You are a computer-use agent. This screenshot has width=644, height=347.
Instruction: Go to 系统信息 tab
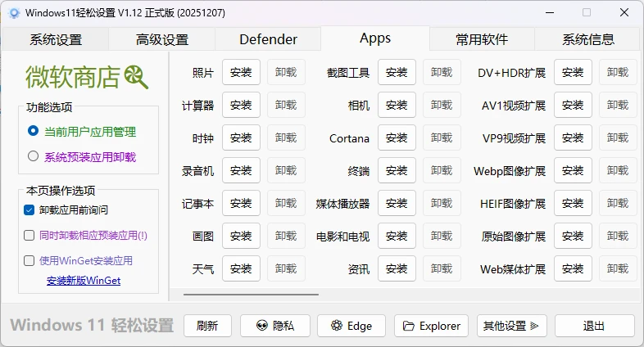pos(588,39)
